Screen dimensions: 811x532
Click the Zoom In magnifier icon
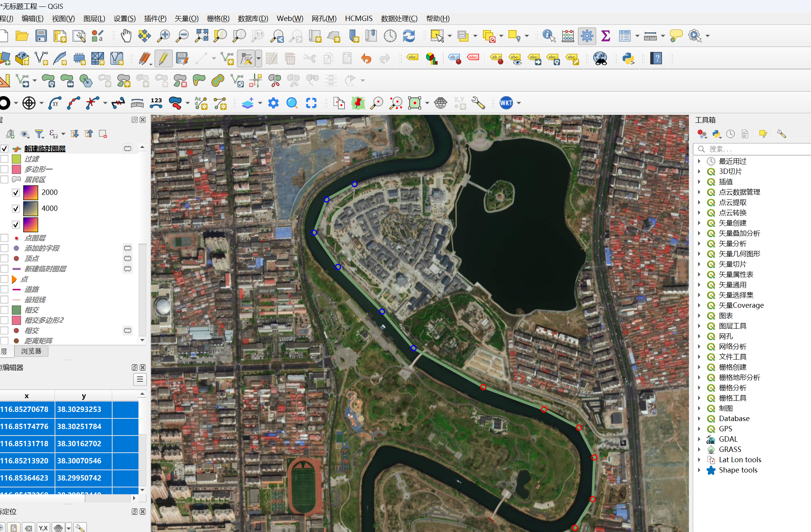(x=164, y=36)
